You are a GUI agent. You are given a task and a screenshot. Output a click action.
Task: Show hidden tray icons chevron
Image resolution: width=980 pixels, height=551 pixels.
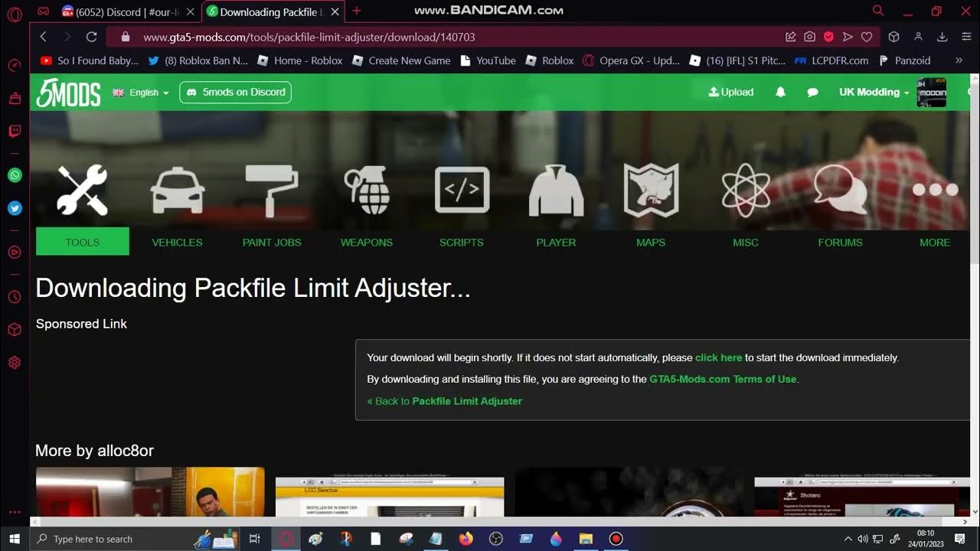pyautogui.click(x=848, y=539)
